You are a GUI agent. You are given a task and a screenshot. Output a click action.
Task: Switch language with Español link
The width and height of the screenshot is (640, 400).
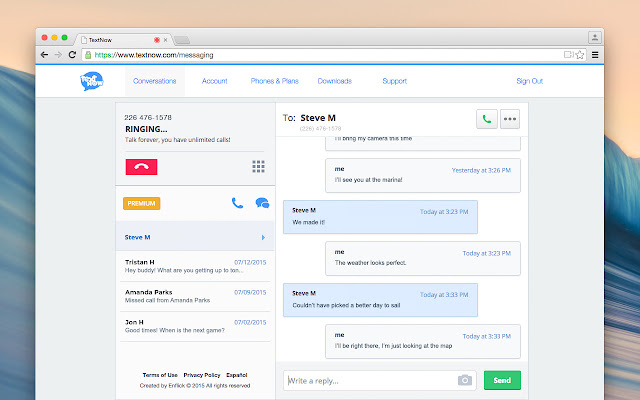click(237, 375)
